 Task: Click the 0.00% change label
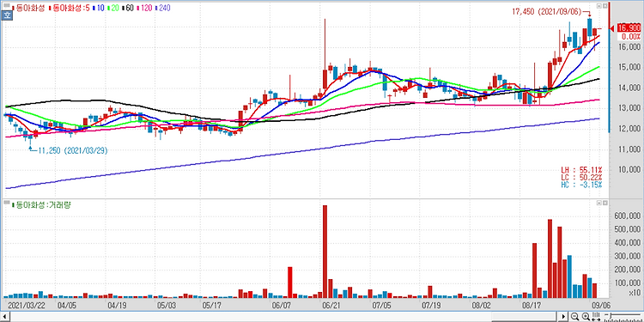pos(630,37)
